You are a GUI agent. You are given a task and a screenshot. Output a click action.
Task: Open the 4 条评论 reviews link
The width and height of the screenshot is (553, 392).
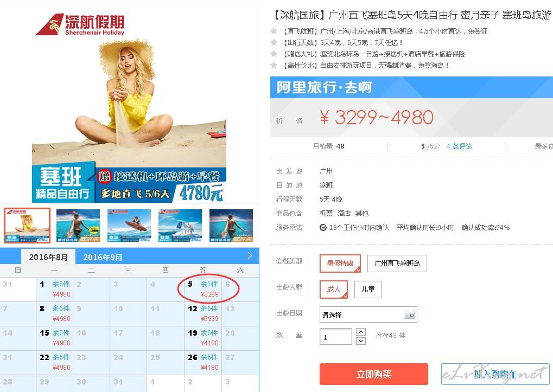click(459, 146)
